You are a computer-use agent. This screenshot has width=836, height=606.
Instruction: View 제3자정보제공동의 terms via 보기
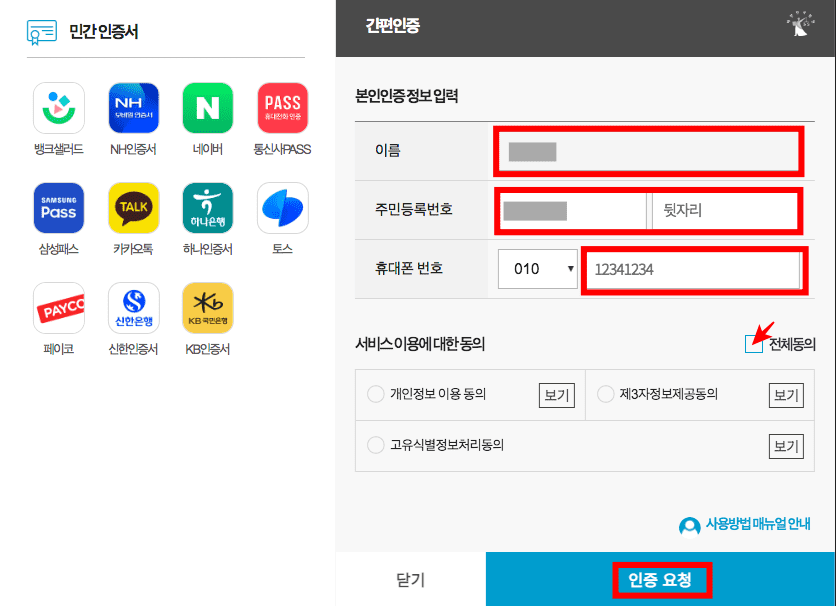pyautogui.click(x=786, y=395)
